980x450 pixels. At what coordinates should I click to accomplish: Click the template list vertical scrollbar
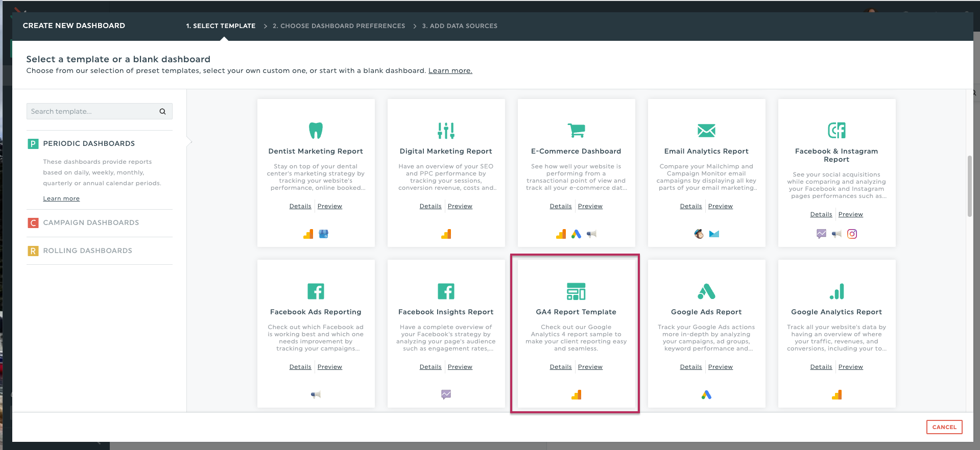969,186
